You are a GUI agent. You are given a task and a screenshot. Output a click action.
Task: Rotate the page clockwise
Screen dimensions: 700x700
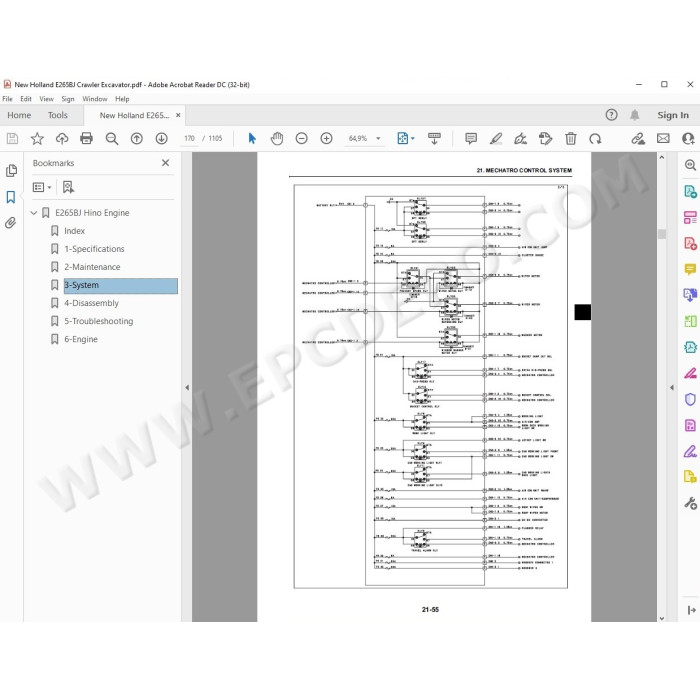(595, 139)
